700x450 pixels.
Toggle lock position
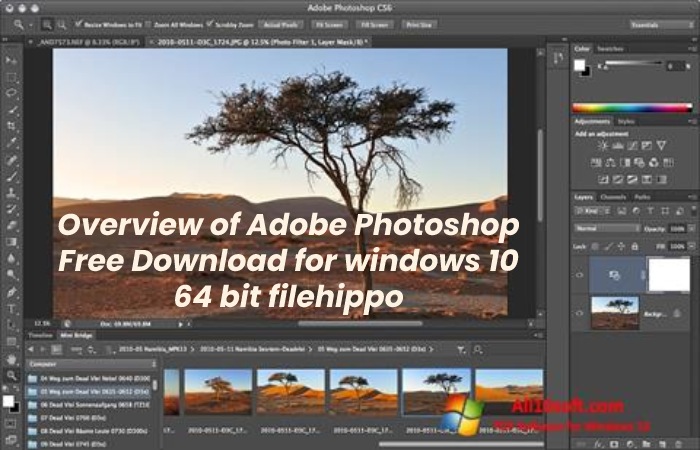621,246
